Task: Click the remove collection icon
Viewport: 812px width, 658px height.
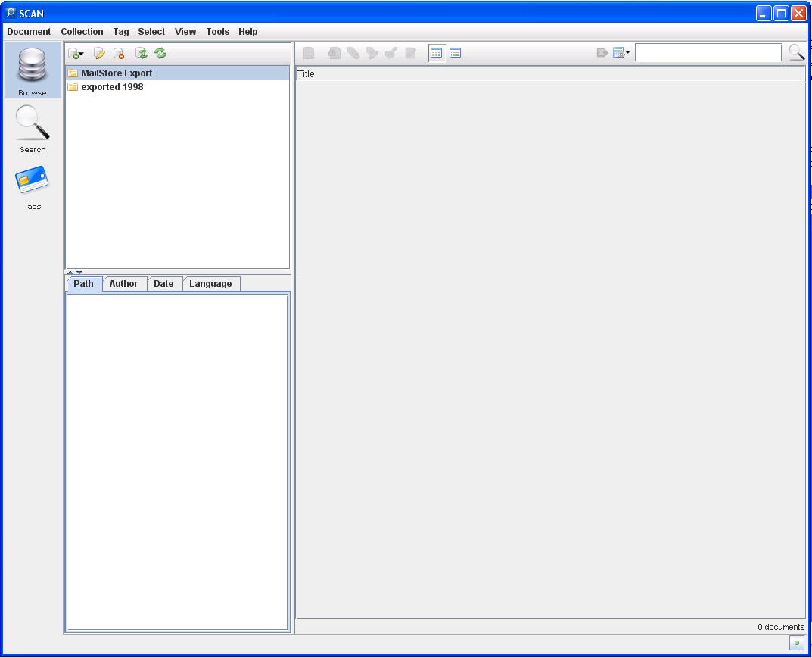Action: click(x=119, y=53)
